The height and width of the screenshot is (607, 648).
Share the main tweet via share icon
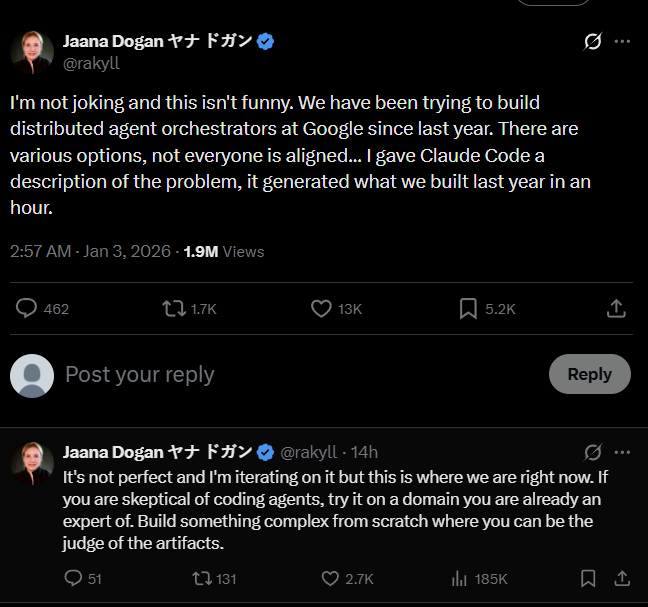[616, 309]
